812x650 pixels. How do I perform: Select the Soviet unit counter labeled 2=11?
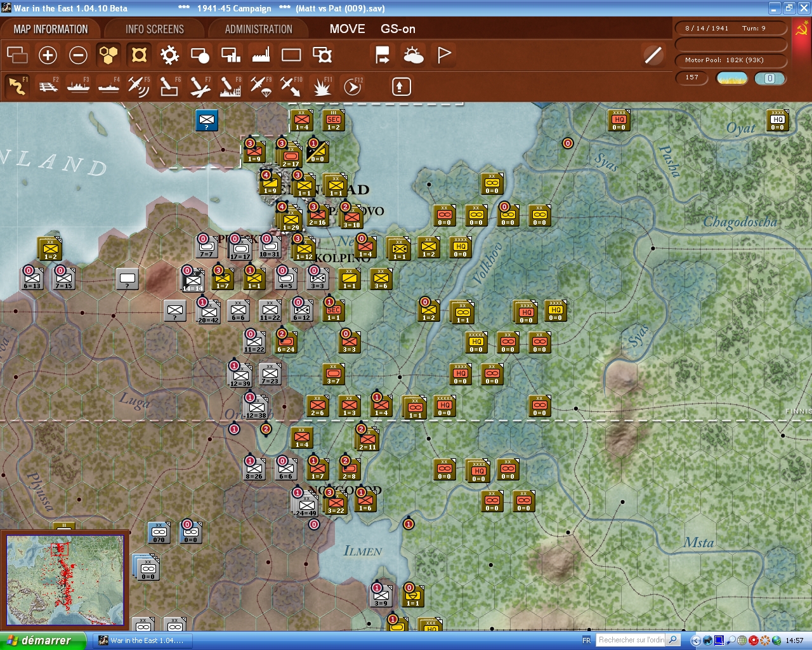click(x=367, y=439)
